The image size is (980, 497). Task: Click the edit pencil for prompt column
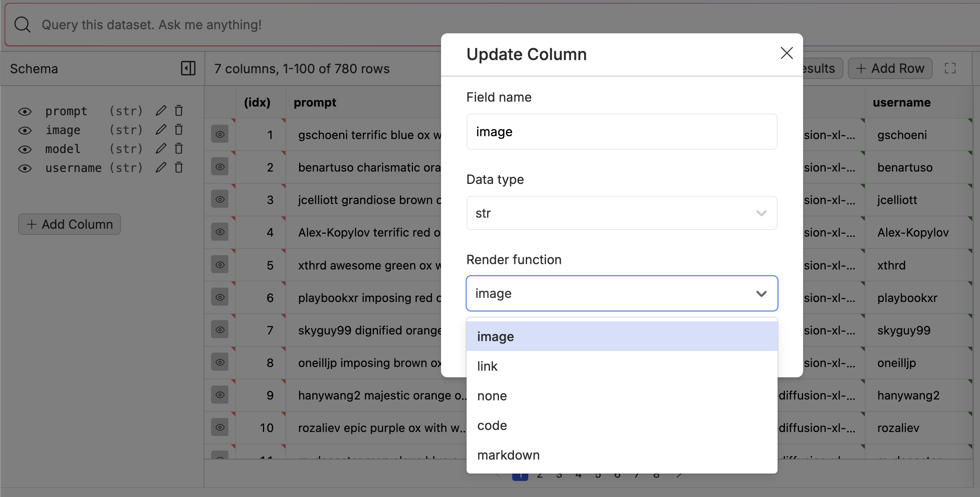161,111
